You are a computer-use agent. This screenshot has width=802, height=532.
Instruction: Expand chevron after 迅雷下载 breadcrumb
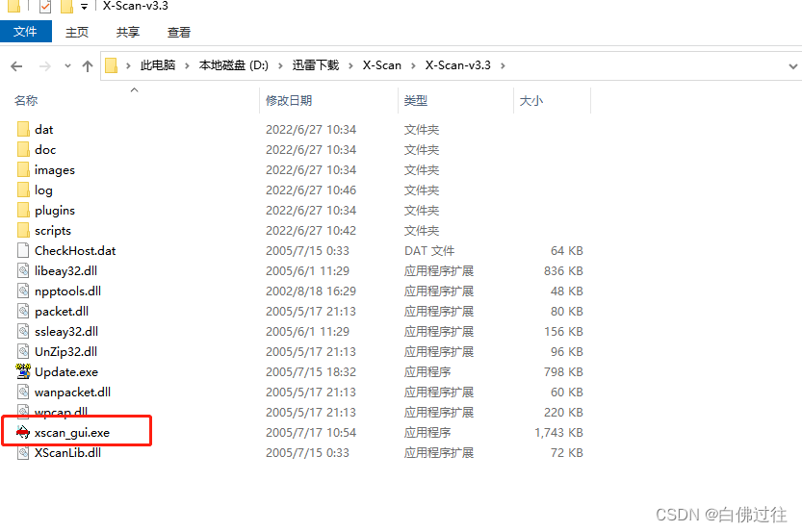point(350,65)
